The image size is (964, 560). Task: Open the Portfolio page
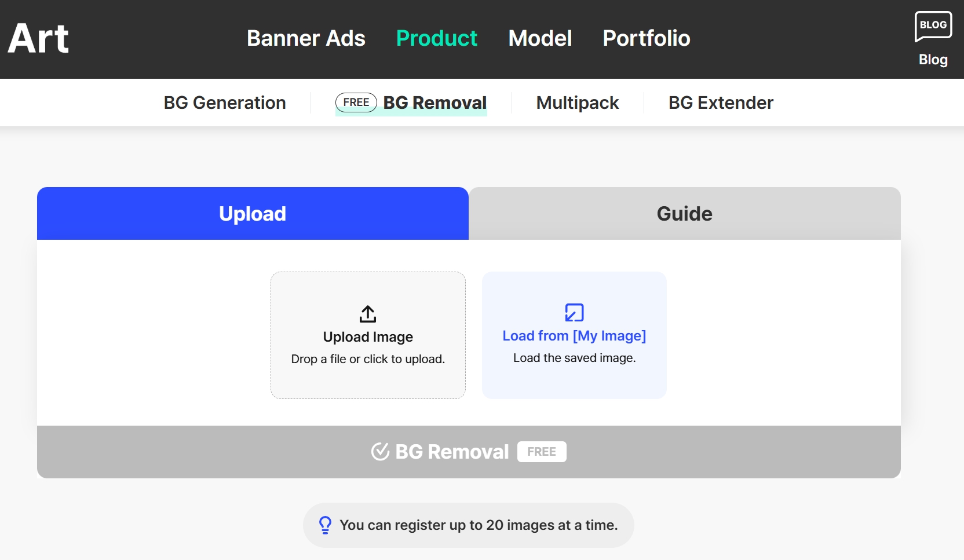pyautogui.click(x=646, y=38)
